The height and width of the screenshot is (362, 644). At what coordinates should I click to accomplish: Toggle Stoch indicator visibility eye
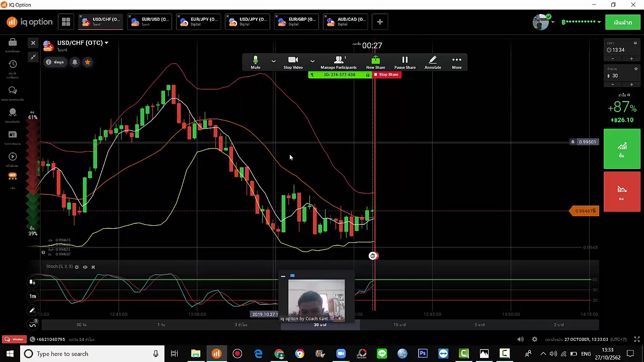tap(85, 267)
